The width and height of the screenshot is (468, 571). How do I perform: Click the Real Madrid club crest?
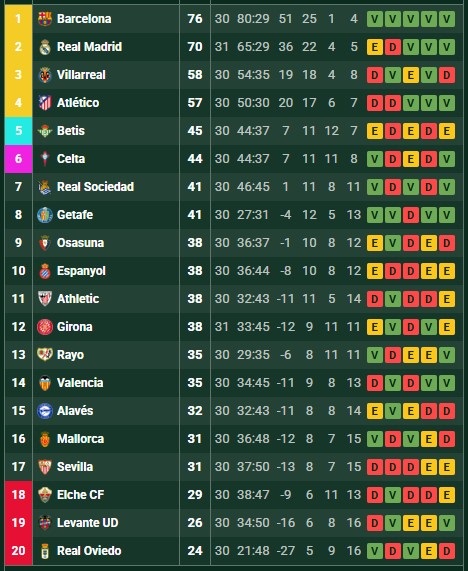point(45,47)
